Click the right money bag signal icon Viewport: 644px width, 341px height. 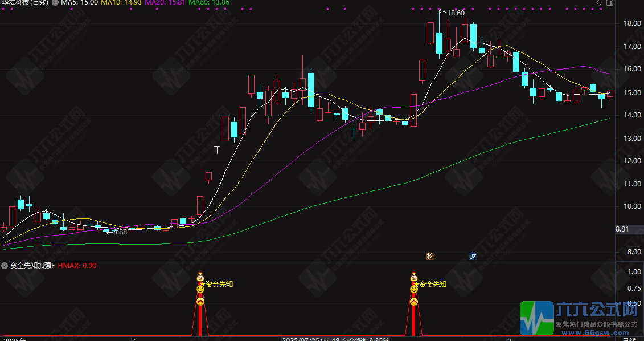pyautogui.click(x=414, y=278)
